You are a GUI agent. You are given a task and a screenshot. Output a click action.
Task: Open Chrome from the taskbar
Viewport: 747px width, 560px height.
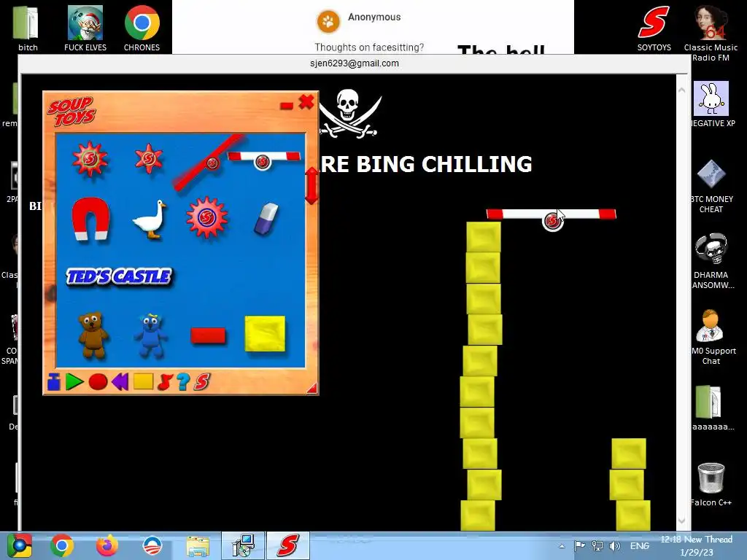click(61, 545)
